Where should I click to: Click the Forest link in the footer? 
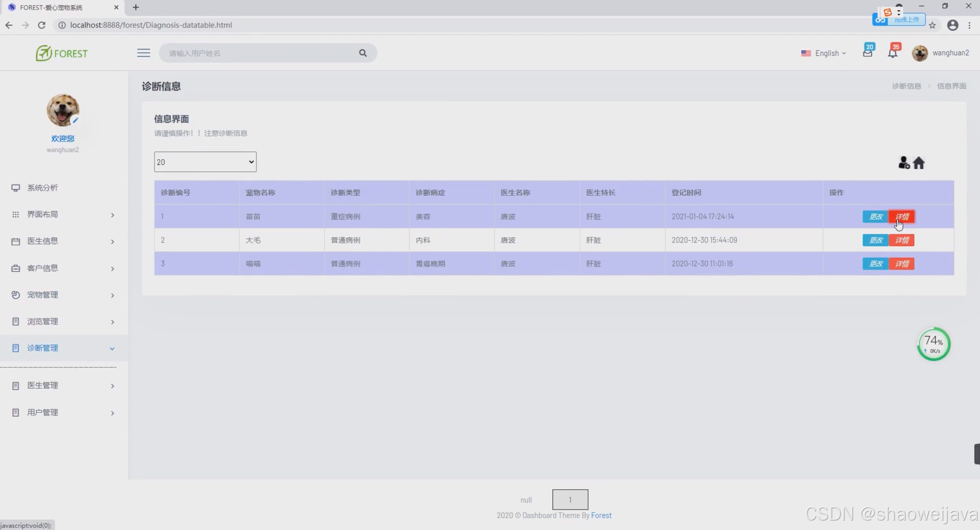tap(601, 515)
